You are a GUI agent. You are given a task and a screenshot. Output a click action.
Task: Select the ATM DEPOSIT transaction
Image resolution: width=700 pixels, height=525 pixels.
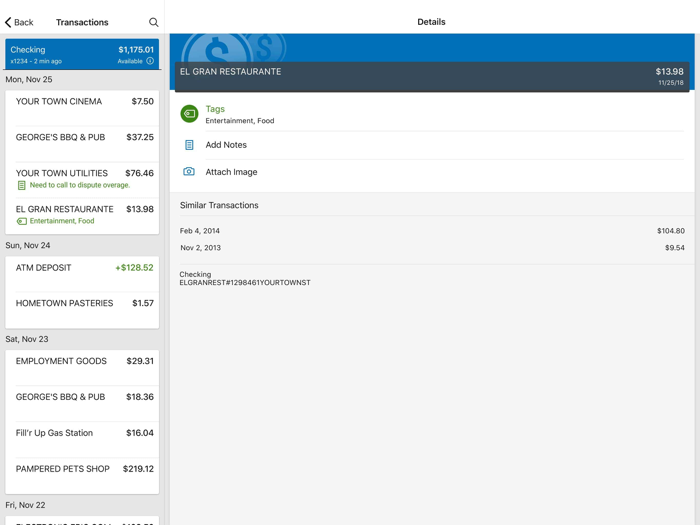click(82, 272)
